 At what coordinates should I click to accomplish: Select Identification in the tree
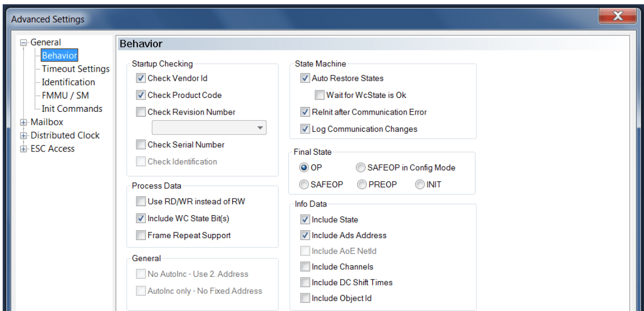coord(68,82)
